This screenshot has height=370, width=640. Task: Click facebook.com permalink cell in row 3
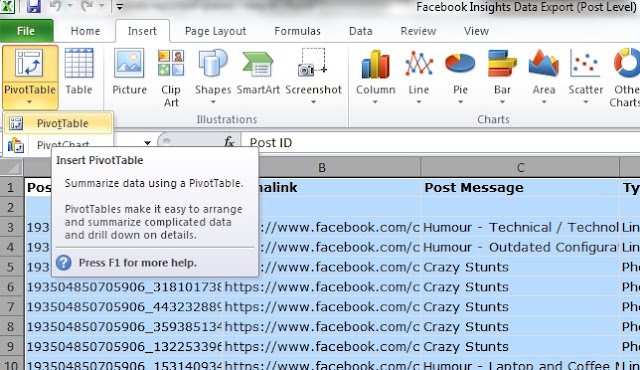click(339, 227)
